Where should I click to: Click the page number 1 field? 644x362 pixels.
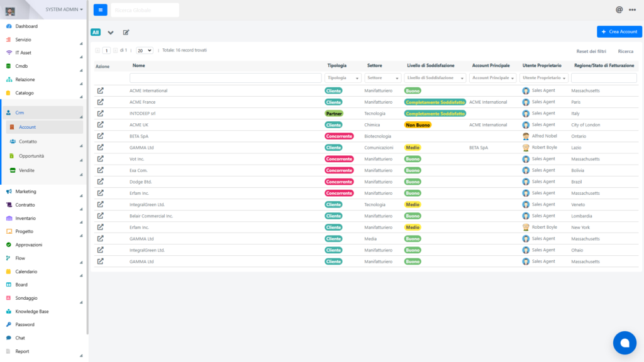pyautogui.click(x=106, y=50)
